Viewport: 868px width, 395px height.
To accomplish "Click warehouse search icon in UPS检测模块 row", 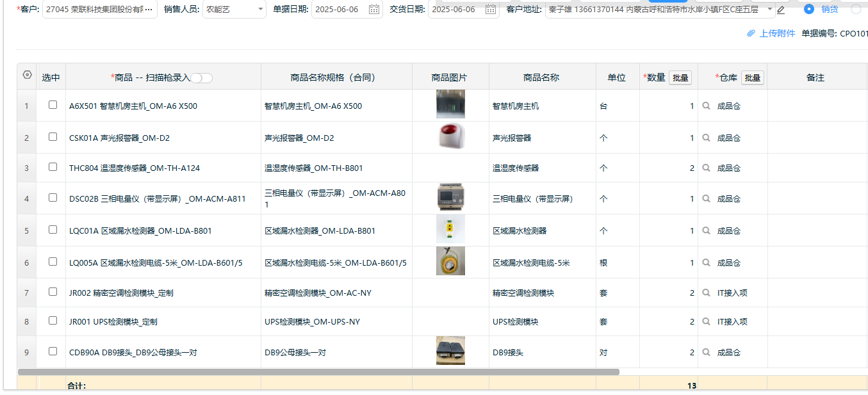I will click(707, 321).
